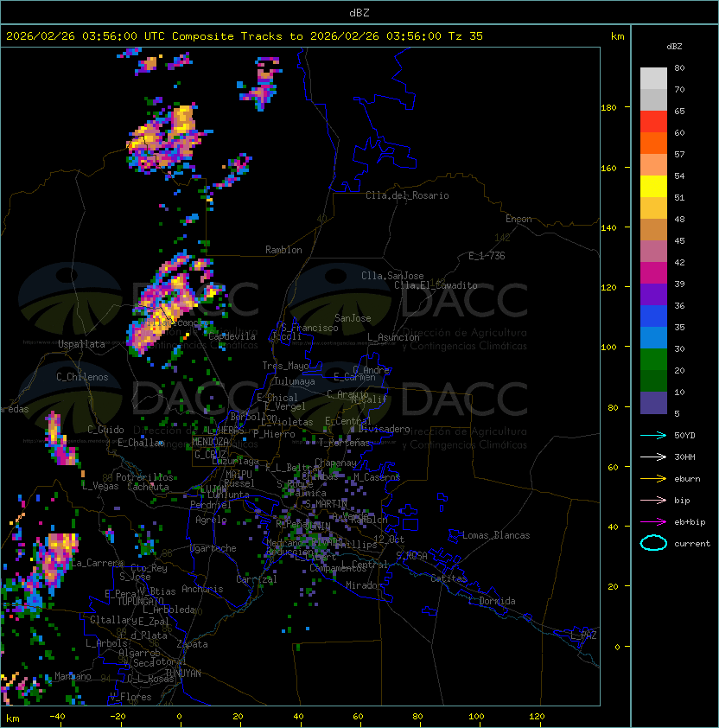Click the 'Divisadero' map label

[x=384, y=429]
